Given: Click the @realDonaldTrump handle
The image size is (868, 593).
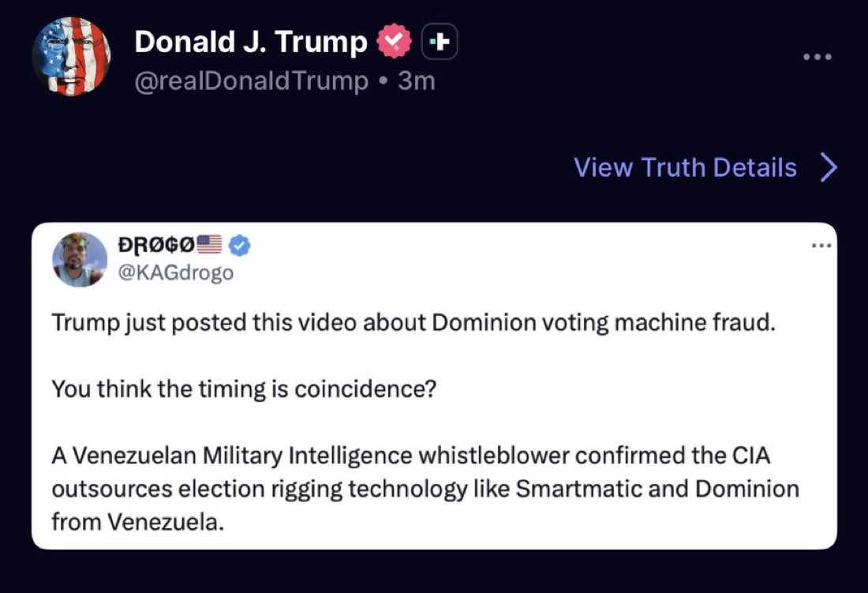Looking at the screenshot, I should pos(251,81).
